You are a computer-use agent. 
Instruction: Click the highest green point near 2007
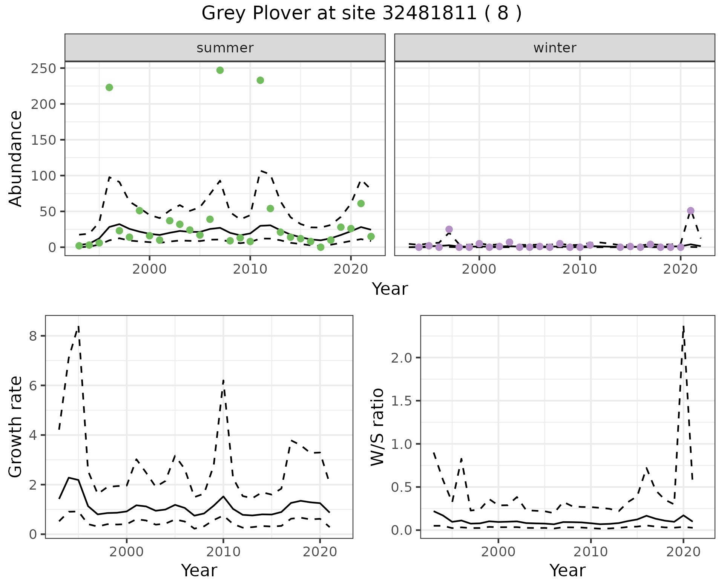coord(220,70)
